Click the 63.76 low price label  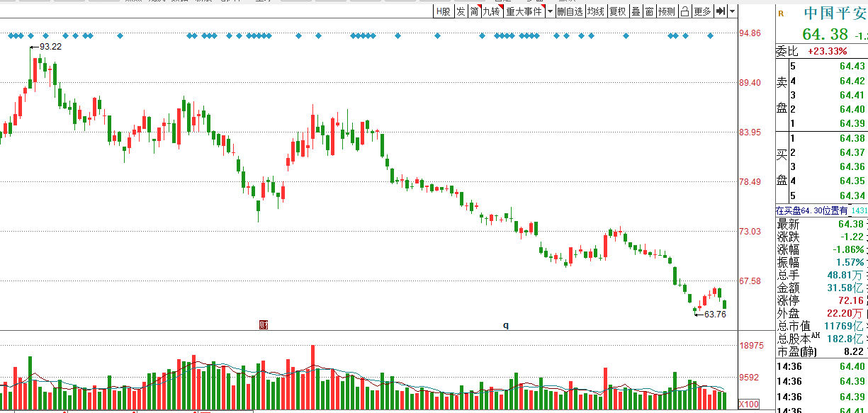coord(715,315)
